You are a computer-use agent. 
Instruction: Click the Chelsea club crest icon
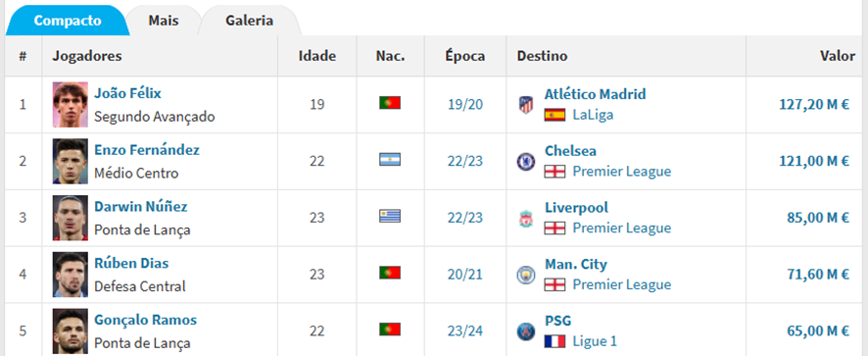525,162
